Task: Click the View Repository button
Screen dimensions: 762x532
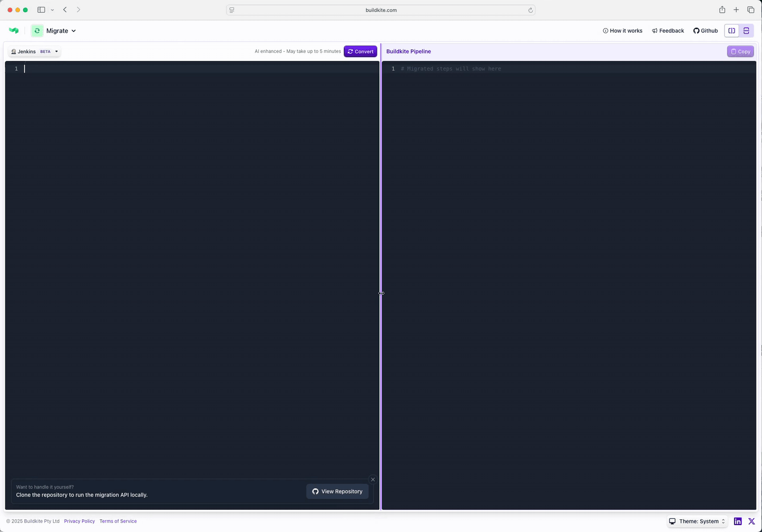Action: tap(337, 491)
